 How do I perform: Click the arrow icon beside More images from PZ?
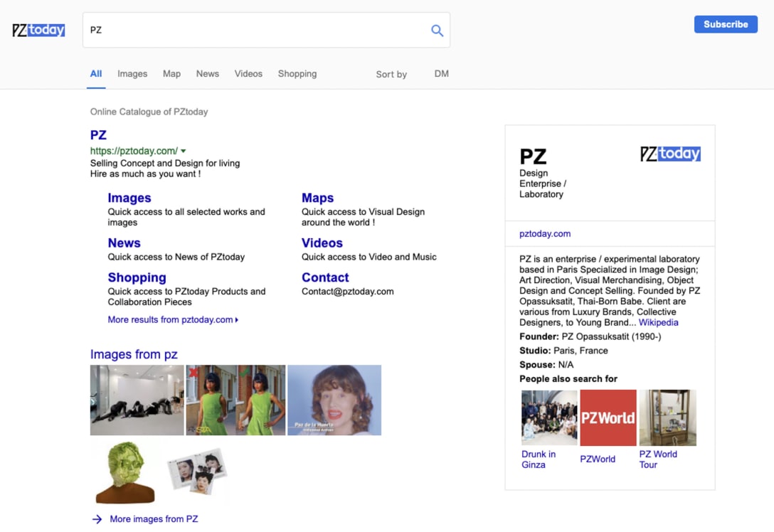point(97,519)
